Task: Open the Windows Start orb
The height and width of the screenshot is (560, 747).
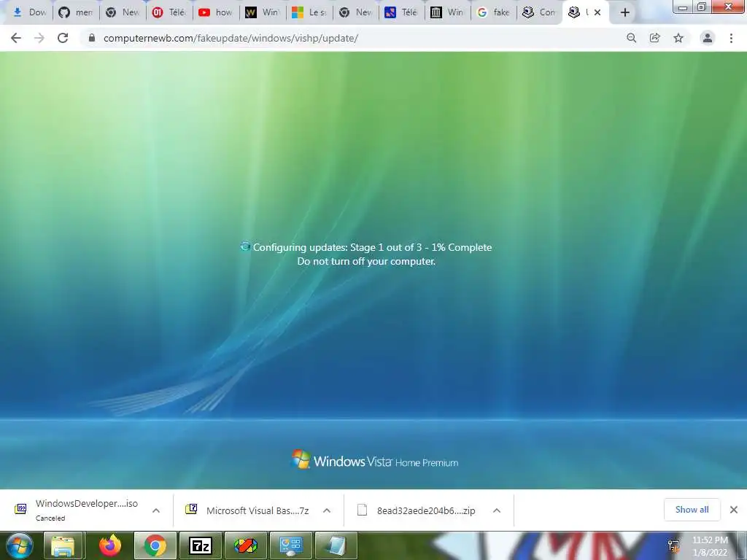Action: [20, 545]
